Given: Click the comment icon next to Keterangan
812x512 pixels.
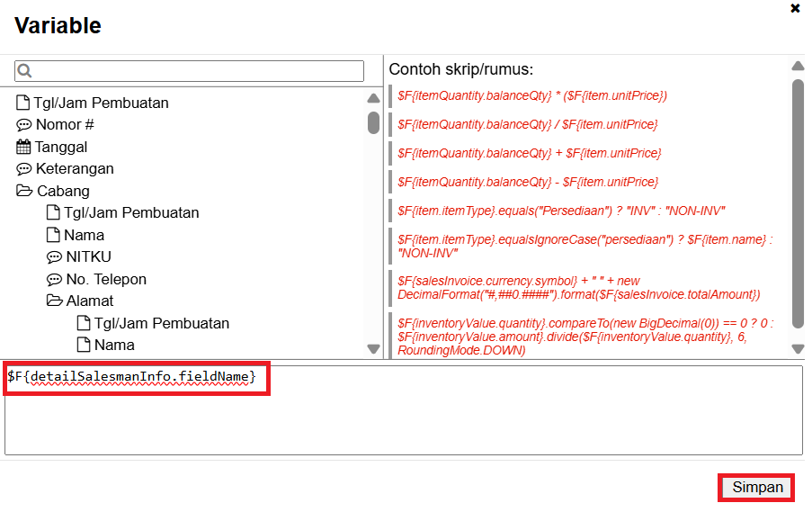Looking at the screenshot, I should coord(24,169).
